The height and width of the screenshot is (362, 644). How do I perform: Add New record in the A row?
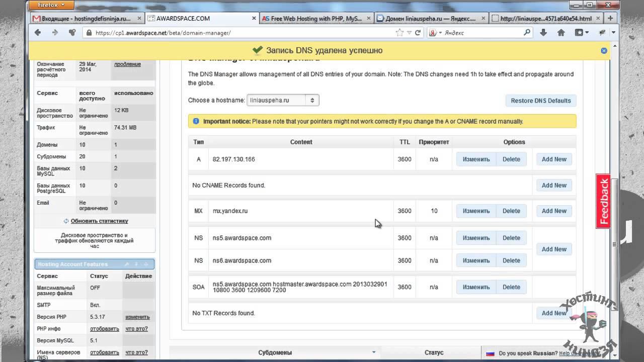[554, 159]
